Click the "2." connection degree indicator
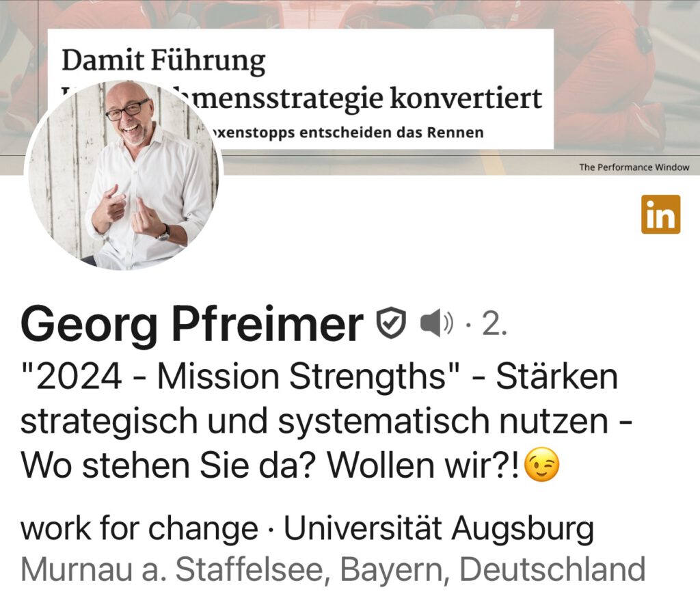Image resolution: width=700 pixels, height=596 pixels. (495, 323)
